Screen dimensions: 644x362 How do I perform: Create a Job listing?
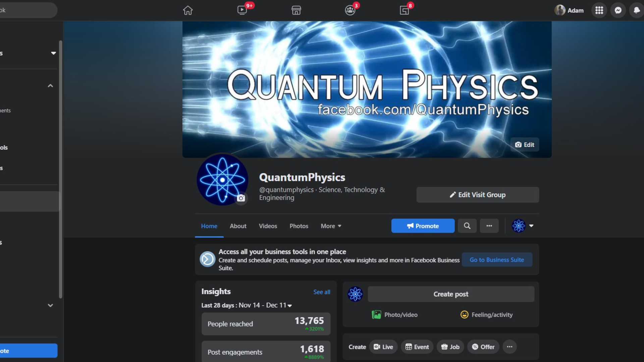[x=450, y=347]
